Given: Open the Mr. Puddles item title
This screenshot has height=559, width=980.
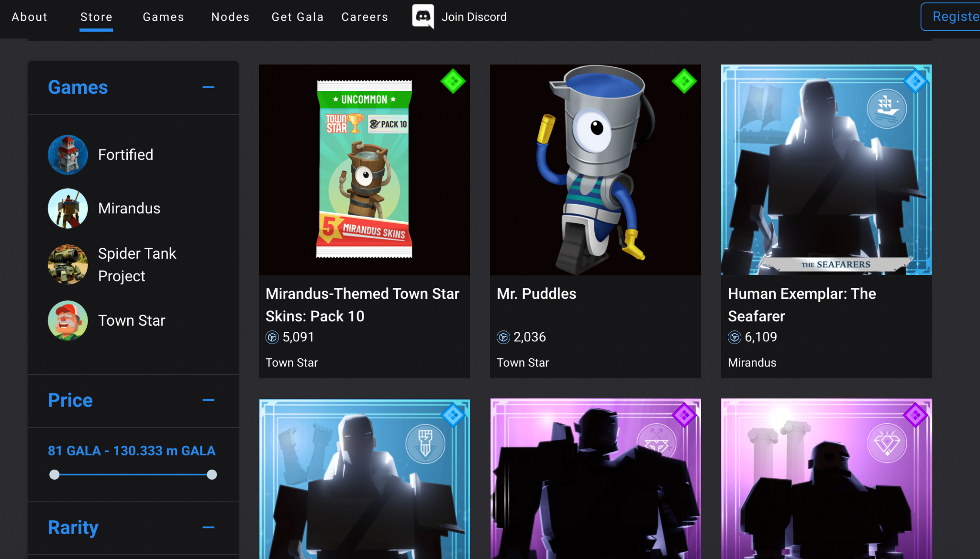Looking at the screenshot, I should click(536, 293).
